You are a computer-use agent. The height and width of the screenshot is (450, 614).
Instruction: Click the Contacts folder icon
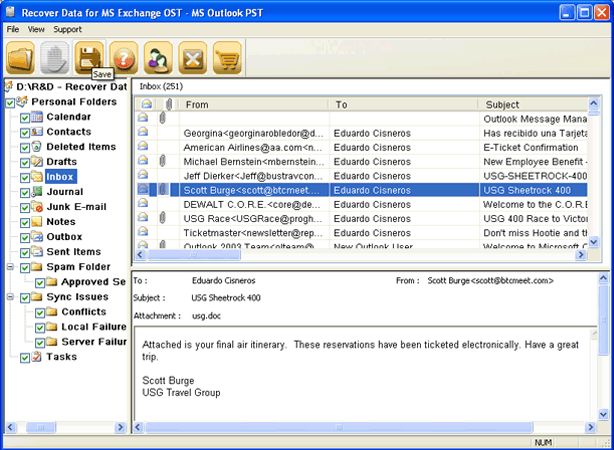pyautogui.click(x=37, y=132)
